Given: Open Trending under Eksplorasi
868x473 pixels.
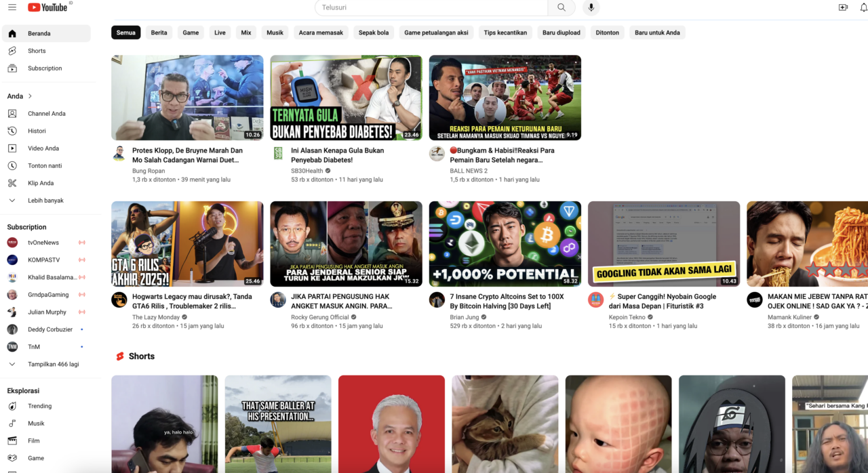Looking at the screenshot, I should coord(39,406).
